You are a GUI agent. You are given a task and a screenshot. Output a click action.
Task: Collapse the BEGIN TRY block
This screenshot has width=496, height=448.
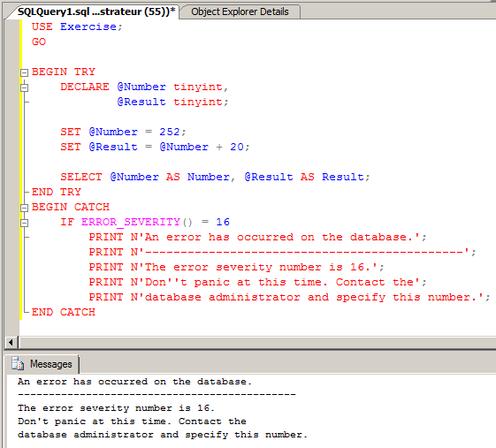[25, 72]
